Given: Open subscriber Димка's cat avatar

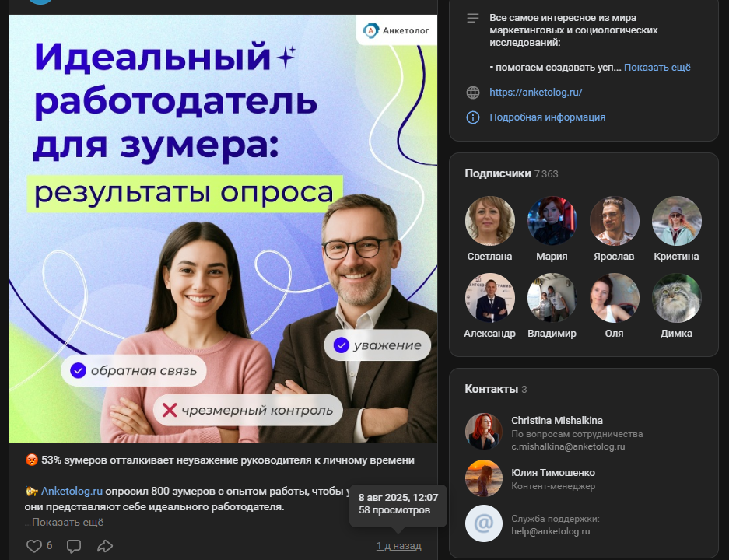Looking at the screenshot, I should tap(676, 298).
